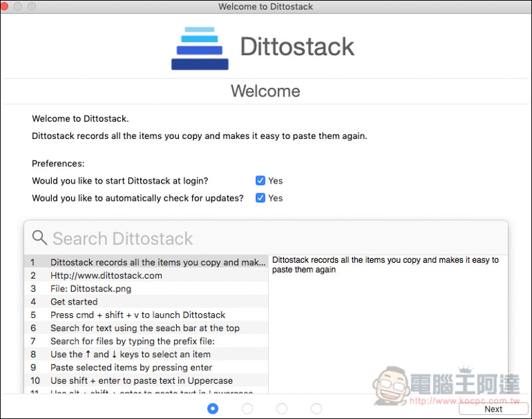
Task: Disable start Dittostack at login checkbox
Action: pyautogui.click(x=261, y=180)
